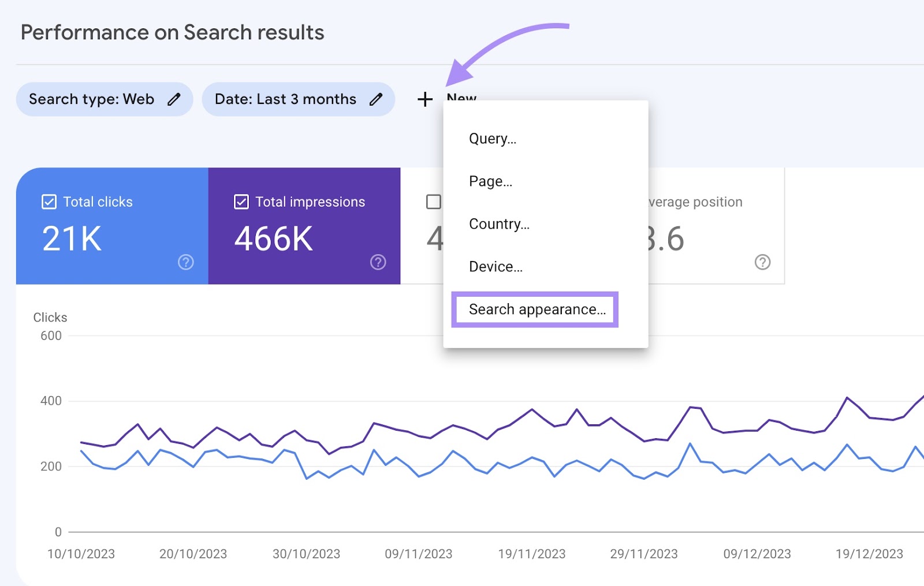924x586 pixels.
Task: Choose Search appearance... filter option
Action: tap(536, 309)
